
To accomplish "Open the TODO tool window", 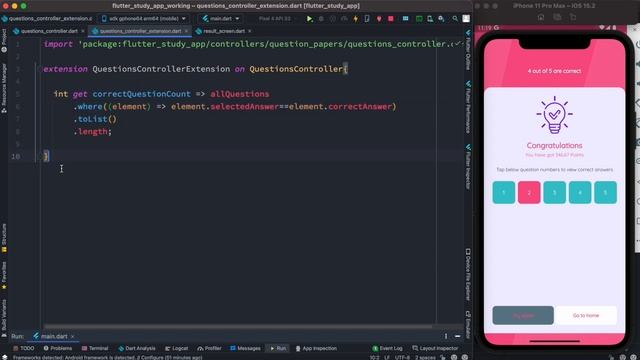I will [x=24, y=348].
